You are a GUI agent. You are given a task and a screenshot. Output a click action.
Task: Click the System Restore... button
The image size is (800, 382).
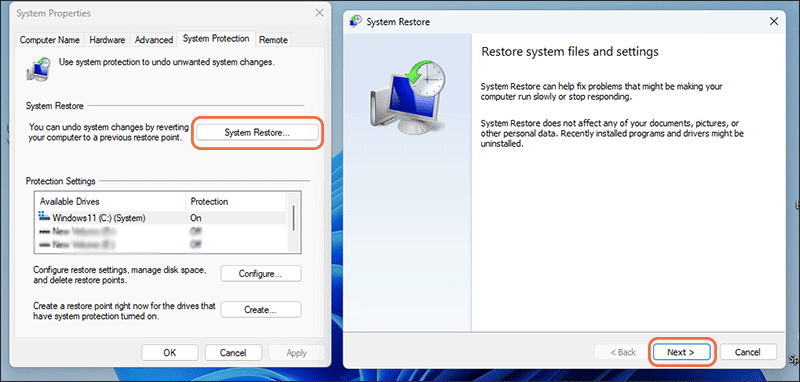point(257,133)
